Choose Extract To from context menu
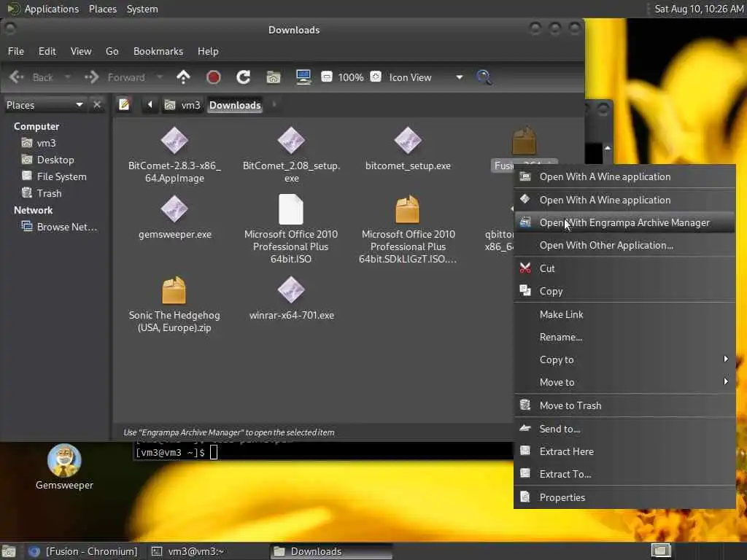The width and height of the screenshot is (747, 560). 624,474
